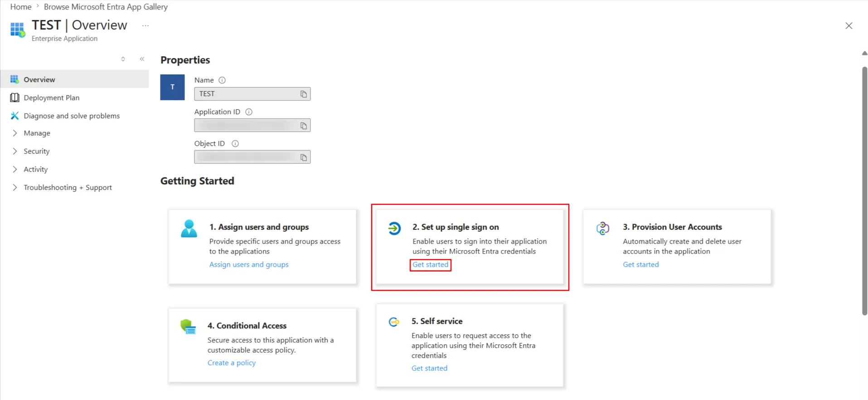Click the 'Properties' heading
Image resolution: width=868 pixels, height=400 pixels.
(x=185, y=60)
